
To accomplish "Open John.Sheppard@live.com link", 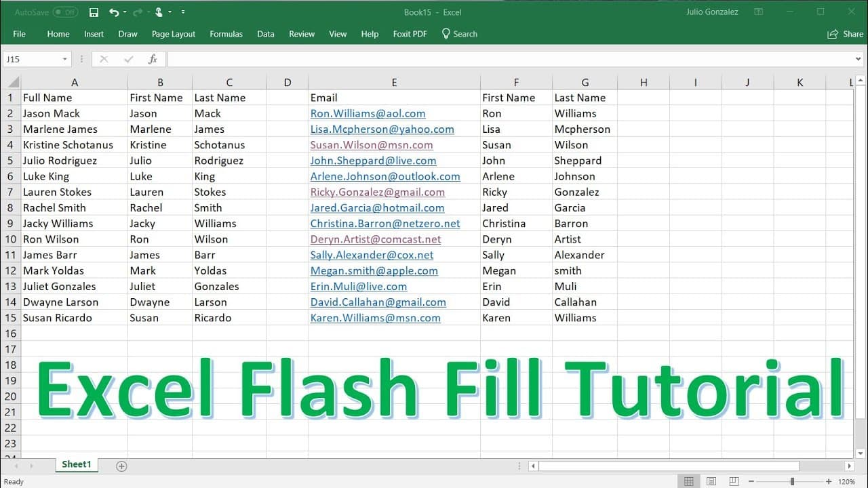I will (x=373, y=161).
